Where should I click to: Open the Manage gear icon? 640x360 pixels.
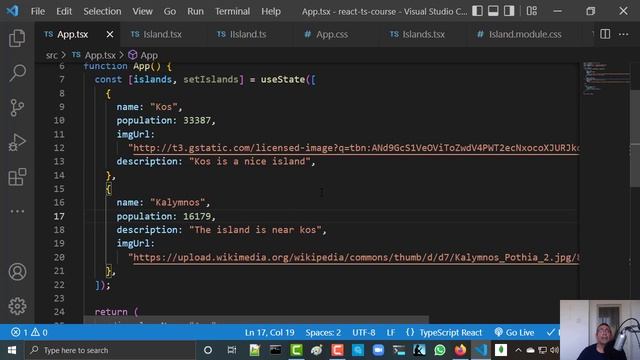(x=17, y=306)
